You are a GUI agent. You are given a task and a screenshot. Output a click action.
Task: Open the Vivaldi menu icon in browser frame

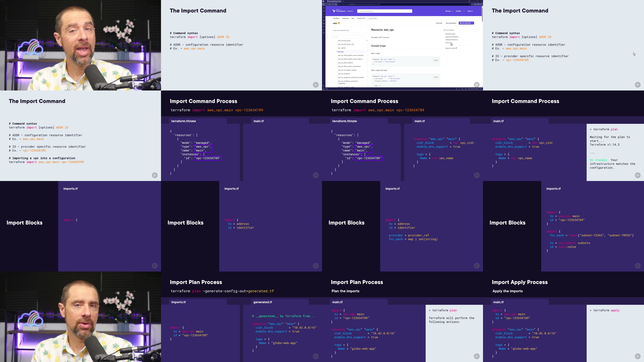(323, 1)
